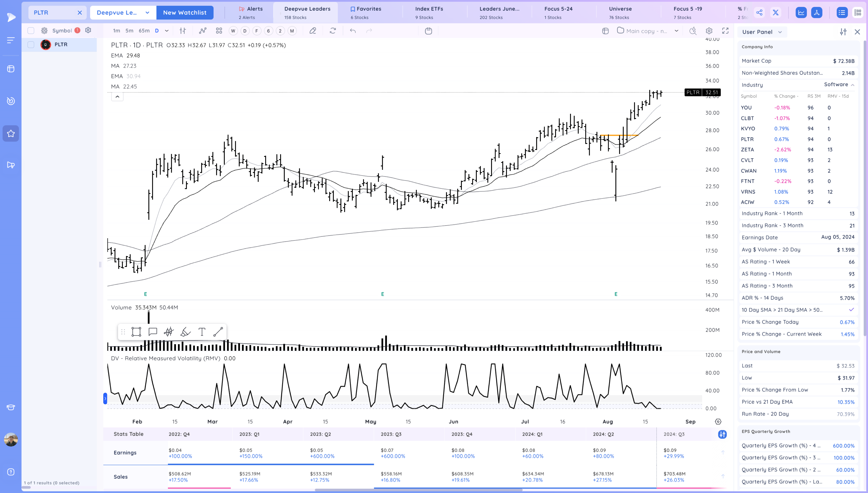
Task: Click the horizontal scrollbar under stats table
Action: 418,490
